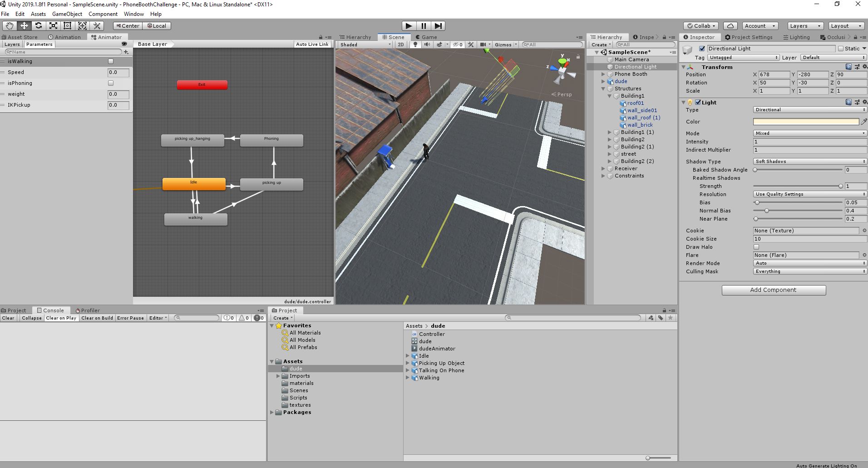Image resolution: width=868 pixels, height=468 pixels.
Task: Click the light Color swatch
Action: pos(806,122)
